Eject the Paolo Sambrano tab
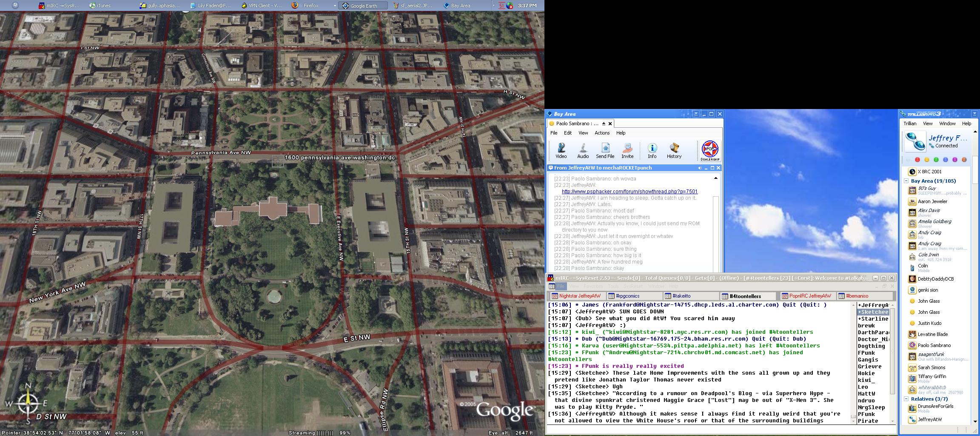This screenshot has height=436, width=980. [x=604, y=123]
